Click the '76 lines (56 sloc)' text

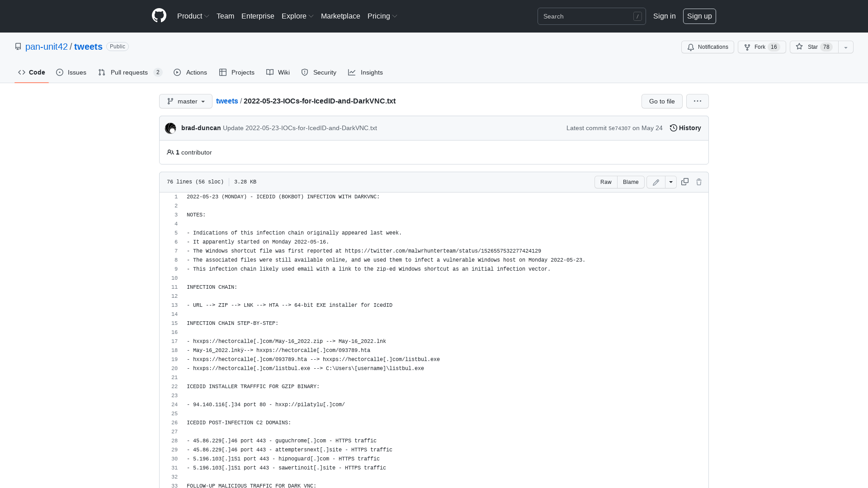195,182
